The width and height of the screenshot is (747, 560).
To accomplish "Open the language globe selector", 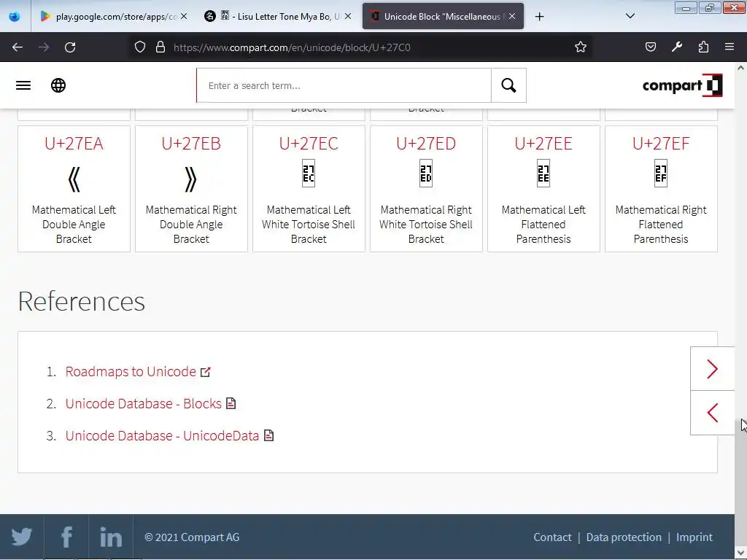I will [x=58, y=86].
